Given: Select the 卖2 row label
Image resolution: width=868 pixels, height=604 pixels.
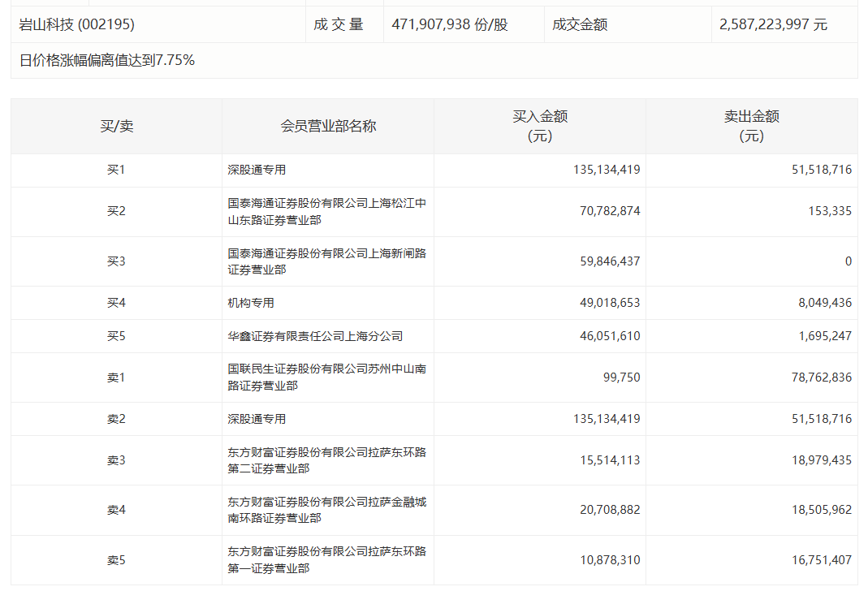Looking at the screenshot, I should click(116, 419).
